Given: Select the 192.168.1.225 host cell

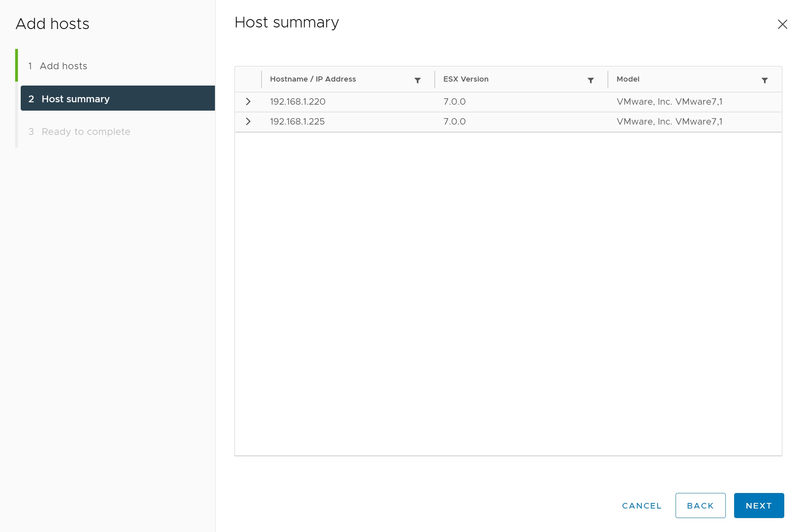Looking at the screenshot, I should (x=297, y=122).
